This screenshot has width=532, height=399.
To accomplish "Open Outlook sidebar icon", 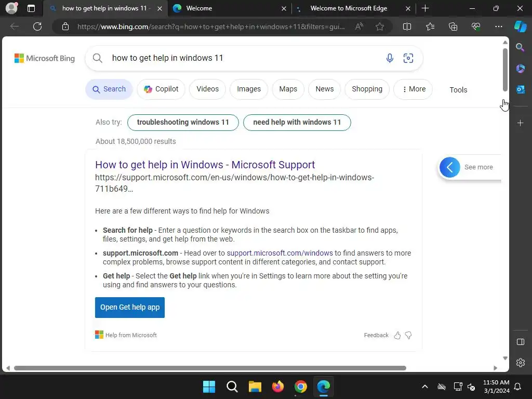I will (x=520, y=89).
